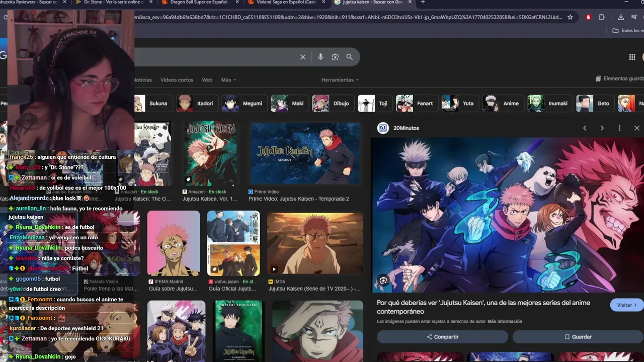Click the Guardar save button
The image size is (644, 362).
pos(578,337)
